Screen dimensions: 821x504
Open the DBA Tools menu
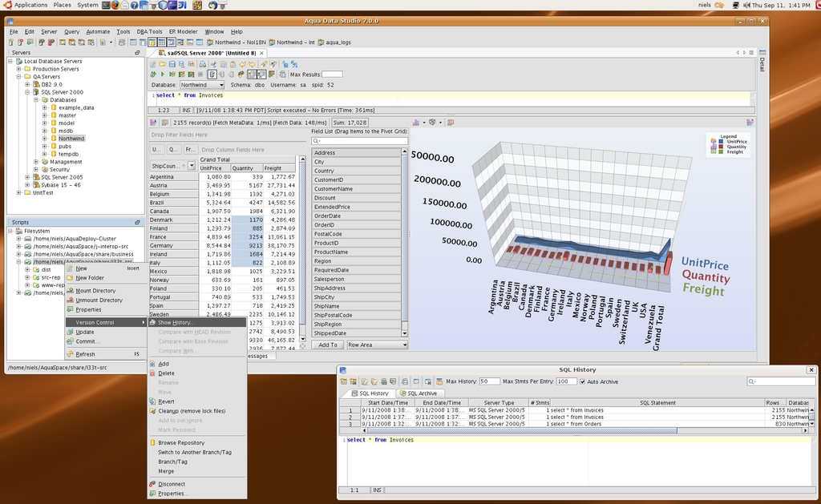point(149,31)
